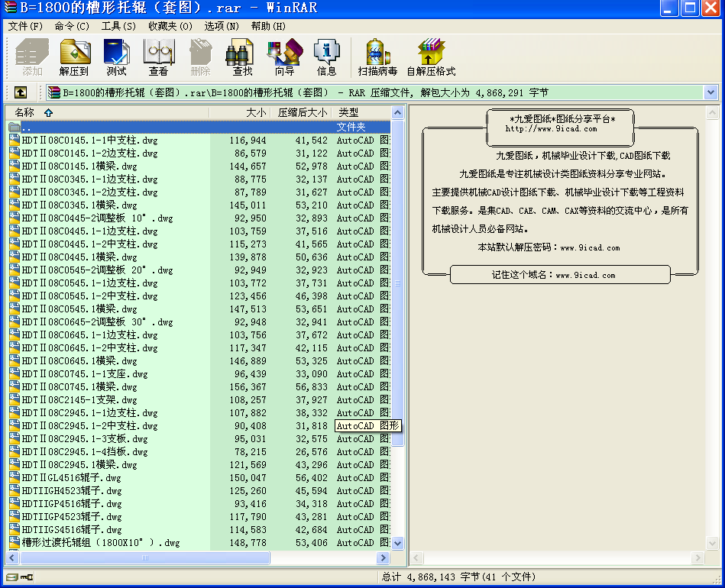Viewport: 725px width, 588px height.
Task: Run the Test (测试) archive tool
Action: pyautogui.click(x=117, y=57)
